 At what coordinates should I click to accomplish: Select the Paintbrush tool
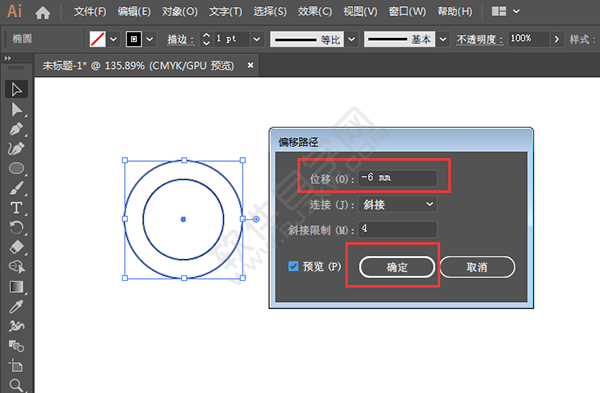(16, 188)
